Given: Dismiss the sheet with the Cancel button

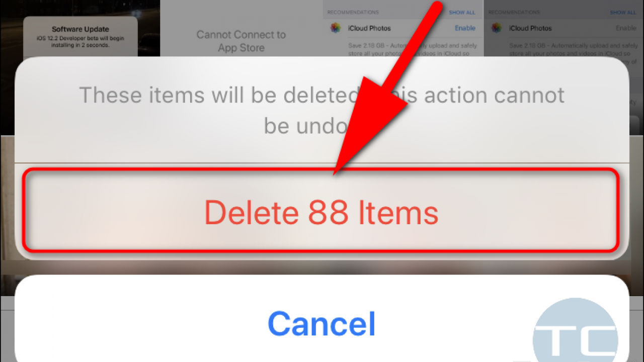Looking at the screenshot, I should coord(321,323).
